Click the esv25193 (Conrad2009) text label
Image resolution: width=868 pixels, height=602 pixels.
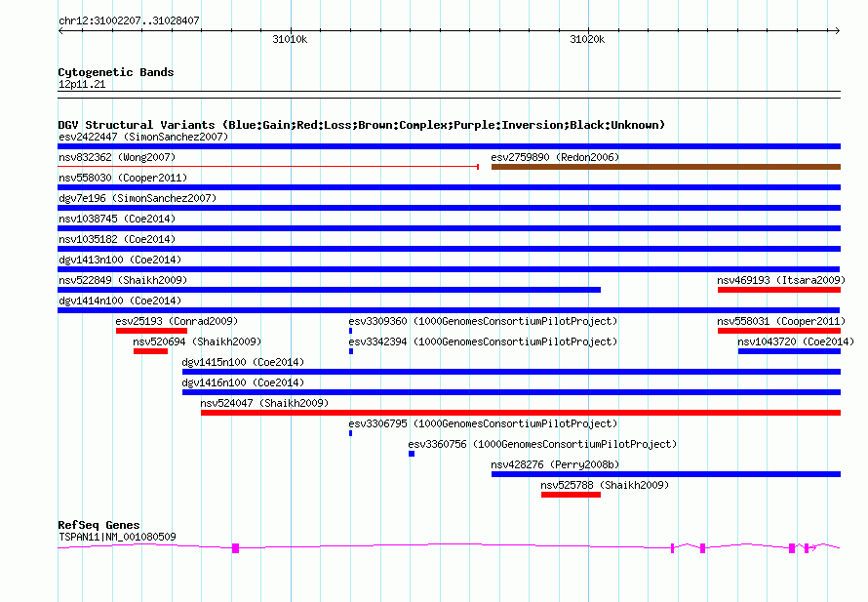177,321
